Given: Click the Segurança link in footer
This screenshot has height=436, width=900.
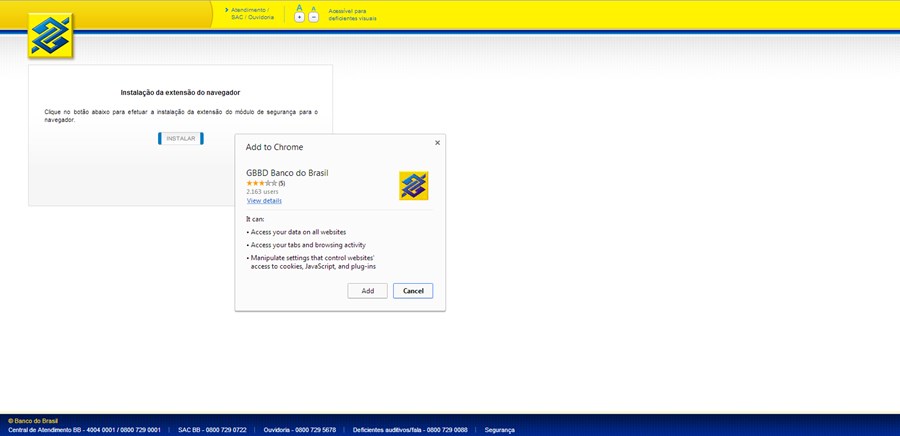Looking at the screenshot, I should click(499, 430).
